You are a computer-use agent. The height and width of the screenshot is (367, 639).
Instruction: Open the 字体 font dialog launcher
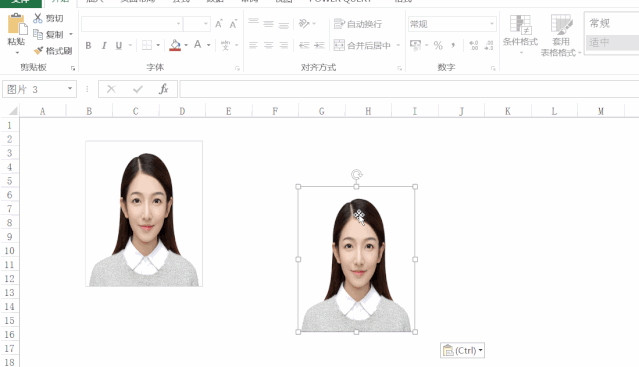point(237,68)
